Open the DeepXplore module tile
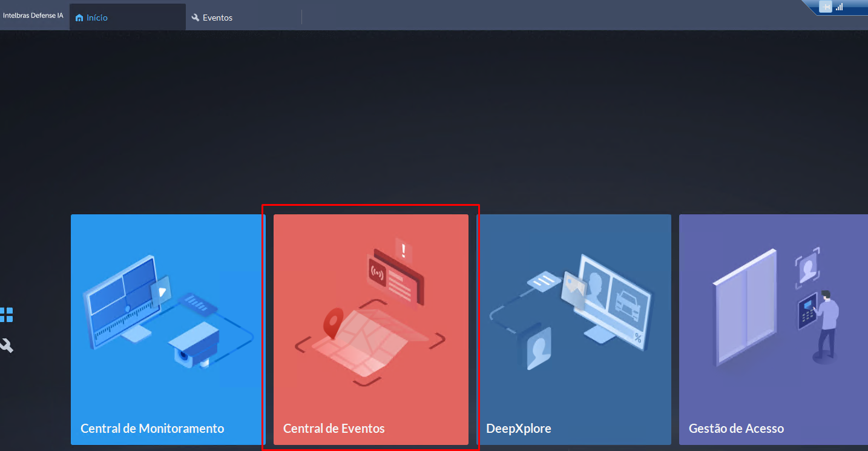 574,329
